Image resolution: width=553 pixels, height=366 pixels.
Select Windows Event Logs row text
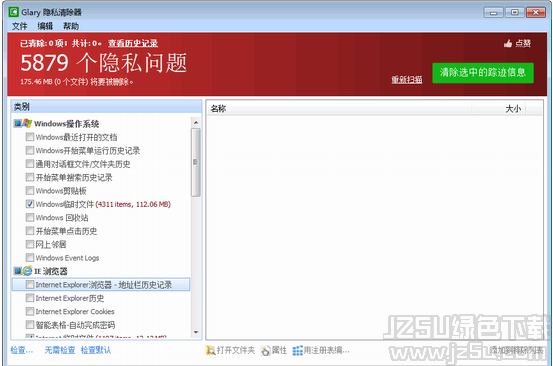tap(67, 258)
